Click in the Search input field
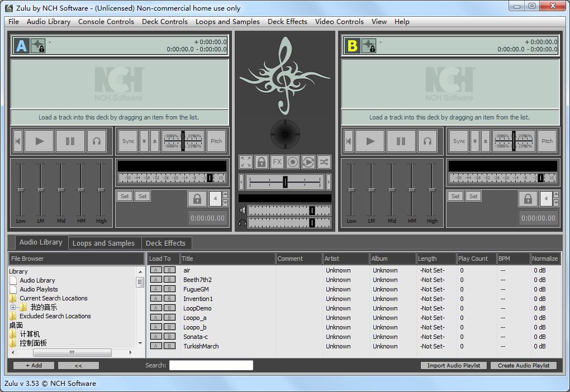The height and width of the screenshot is (392, 570). [211, 365]
